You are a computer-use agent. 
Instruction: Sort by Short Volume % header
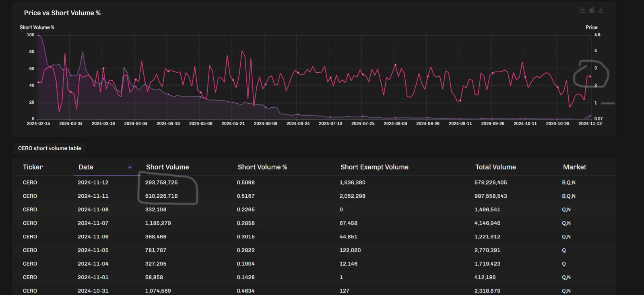[x=262, y=167]
